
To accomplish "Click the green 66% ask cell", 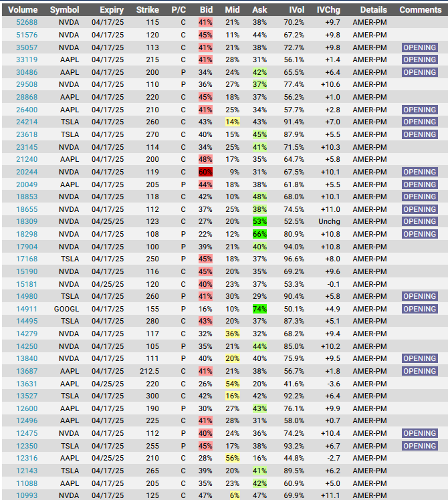I will [259, 234].
